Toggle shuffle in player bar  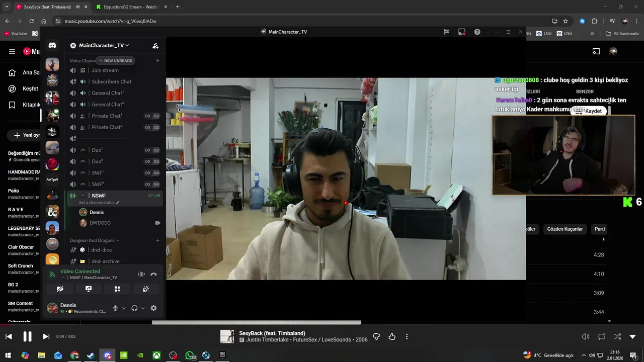pos(617,336)
